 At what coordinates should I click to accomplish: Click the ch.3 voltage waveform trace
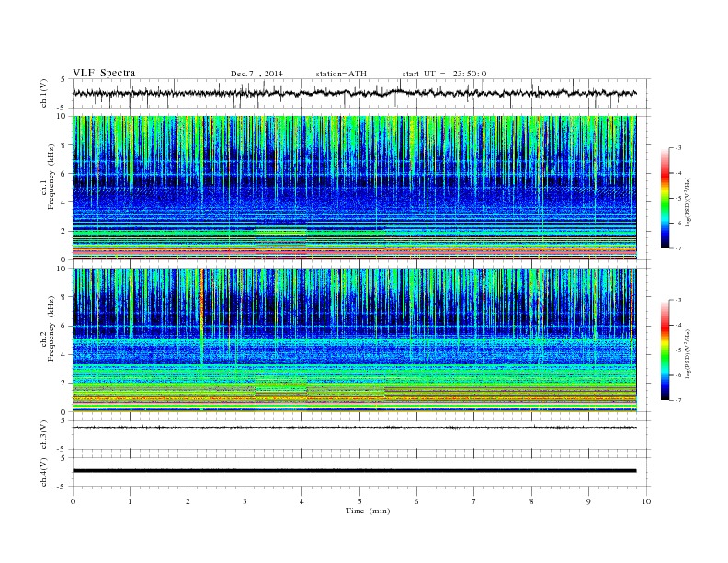tap(355, 427)
